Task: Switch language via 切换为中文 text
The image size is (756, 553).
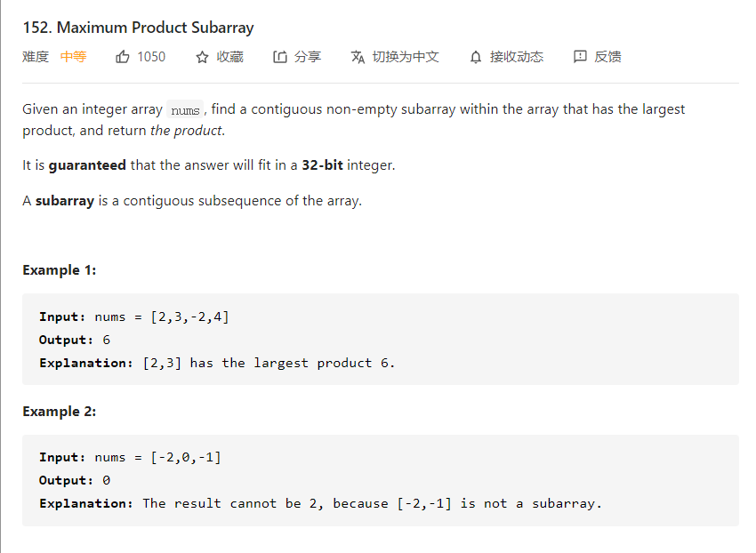Action: 406,57
